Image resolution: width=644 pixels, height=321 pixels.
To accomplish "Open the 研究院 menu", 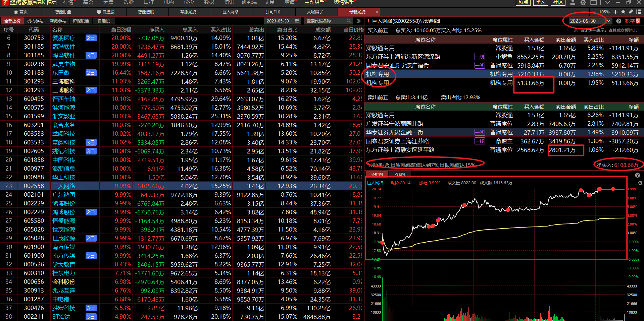I will pyautogui.click(x=249, y=2).
